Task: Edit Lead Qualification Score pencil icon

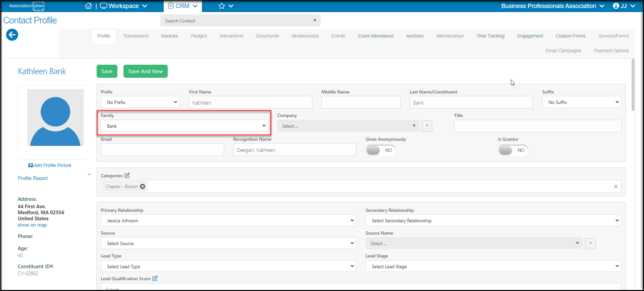Action: tap(155, 278)
